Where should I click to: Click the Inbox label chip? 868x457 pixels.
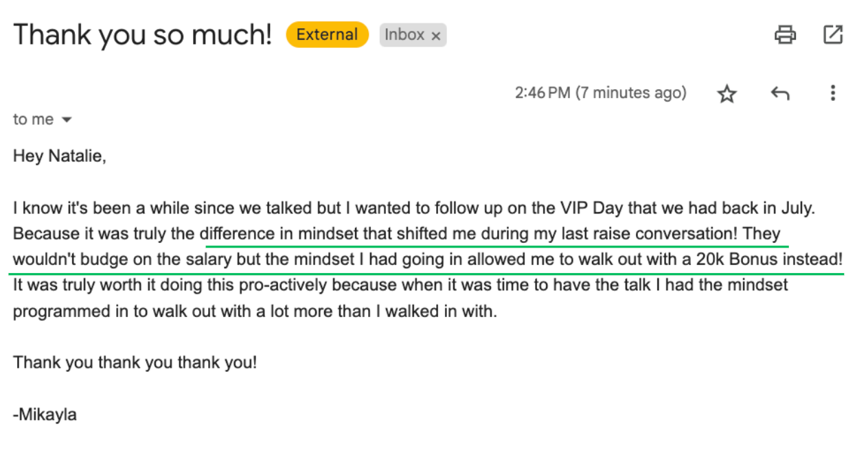coord(404,35)
